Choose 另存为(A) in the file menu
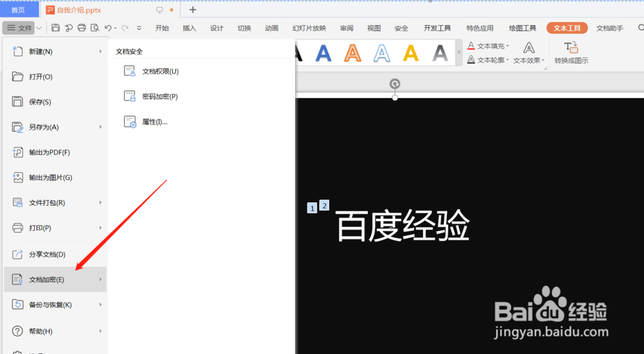This screenshot has width=644, height=354. click(x=55, y=127)
